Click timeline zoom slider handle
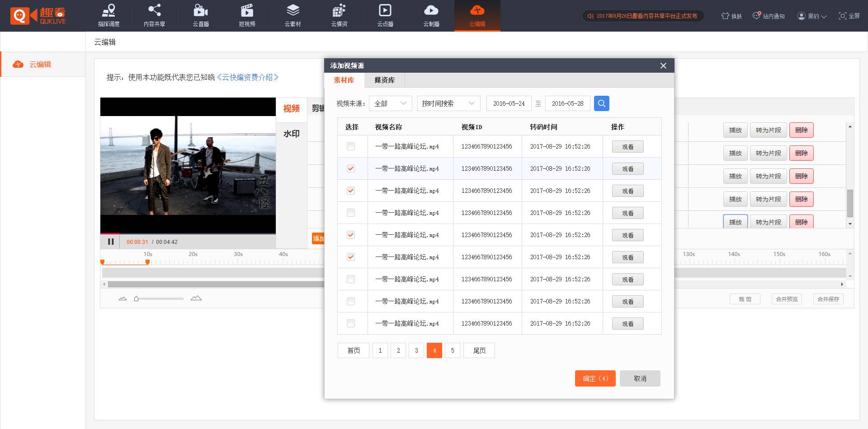 click(137, 298)
